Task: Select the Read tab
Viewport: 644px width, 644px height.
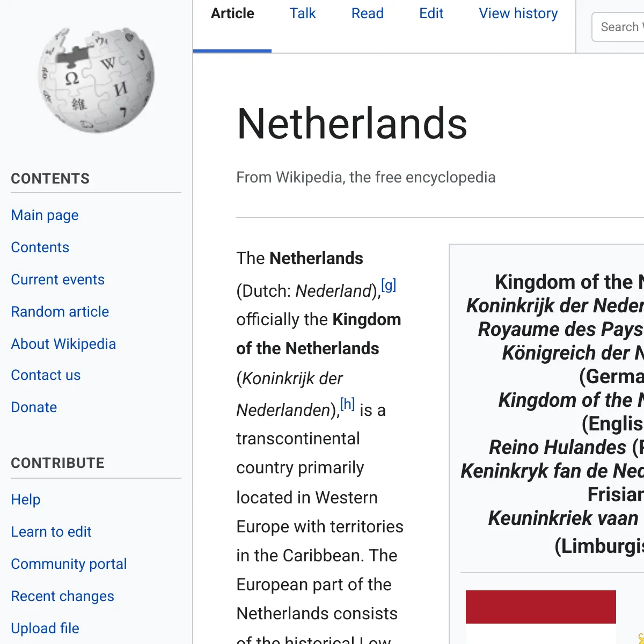Action: tap(368, 13)
